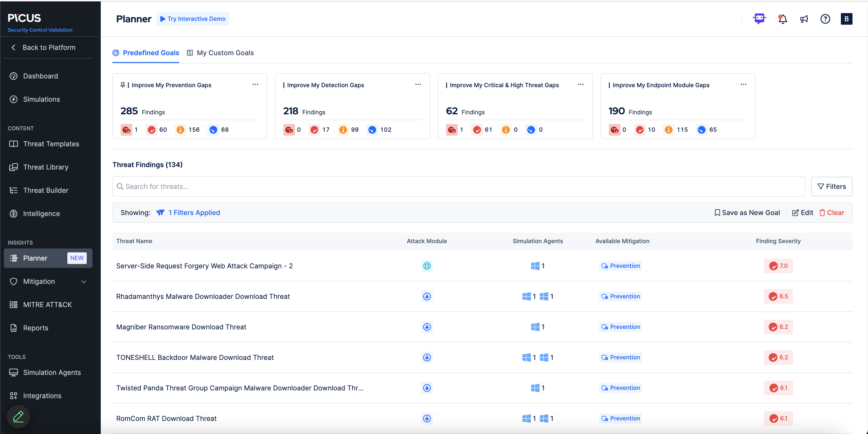
Task: Click the 7.0 severity badge
Action: tap(778, 266)
